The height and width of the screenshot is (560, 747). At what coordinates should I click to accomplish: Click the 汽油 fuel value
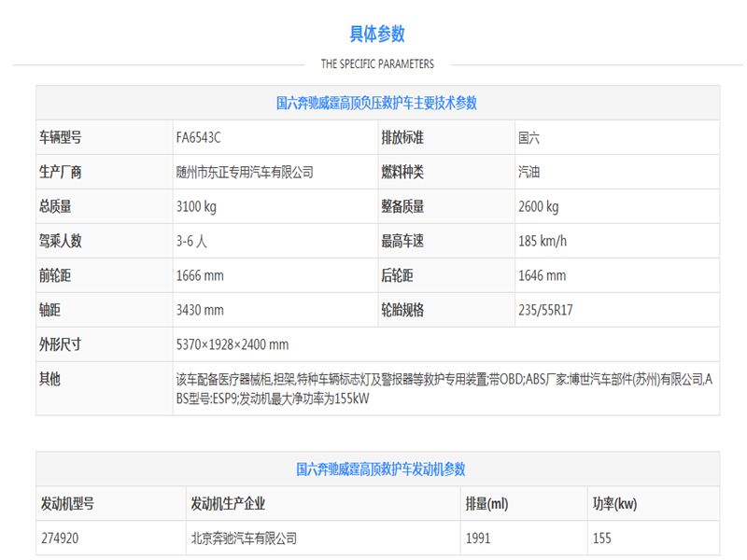point(529,172)
